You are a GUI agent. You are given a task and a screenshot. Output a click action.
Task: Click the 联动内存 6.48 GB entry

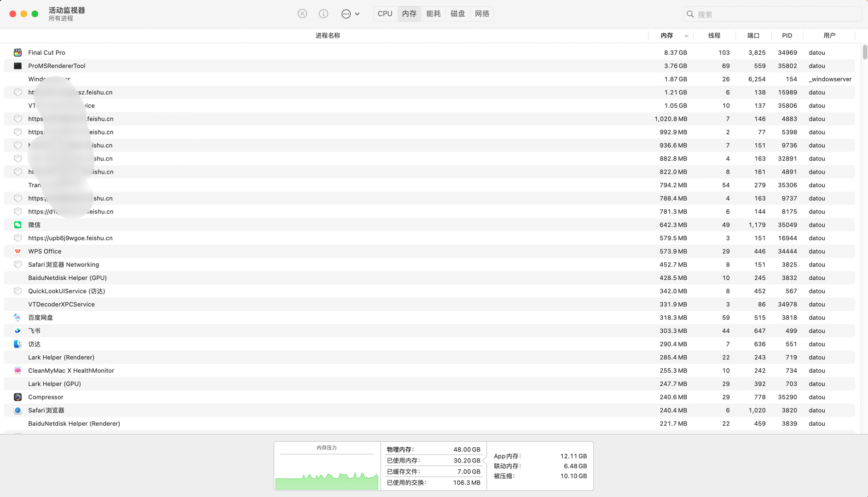(540, 466)
